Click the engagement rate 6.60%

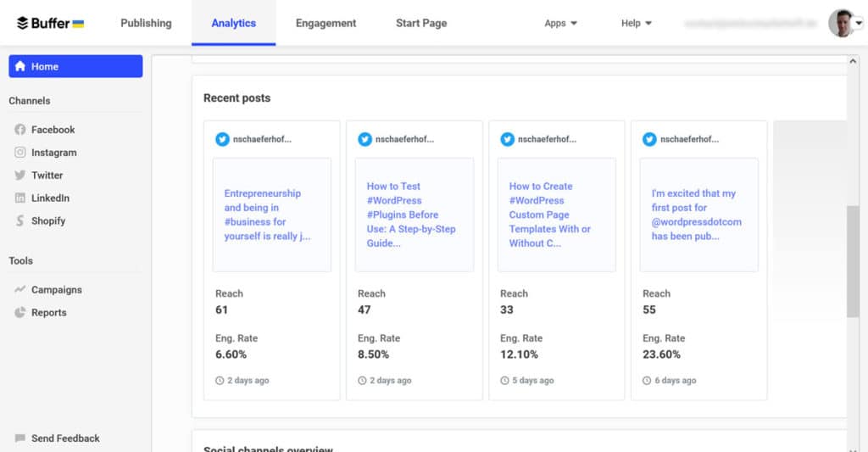pyautogui.click(x=231, y=354)
